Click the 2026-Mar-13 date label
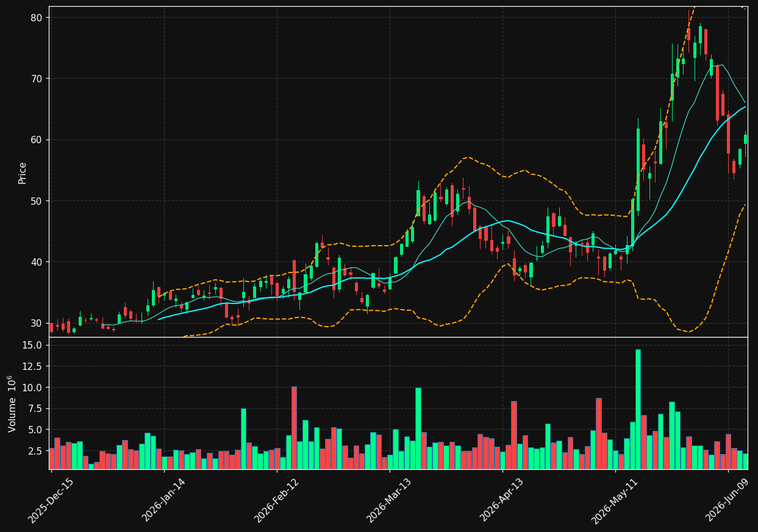The height and width of the screenshot is (532, 758). tap(389, 500)
